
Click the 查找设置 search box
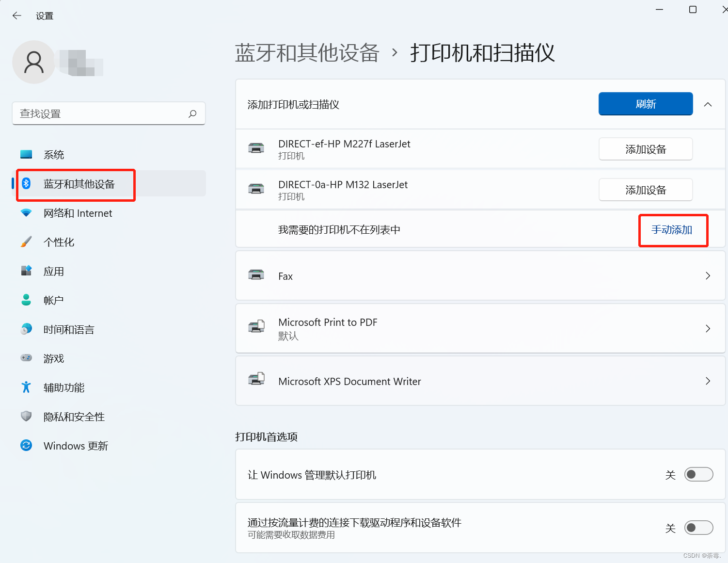coord(109,113)
